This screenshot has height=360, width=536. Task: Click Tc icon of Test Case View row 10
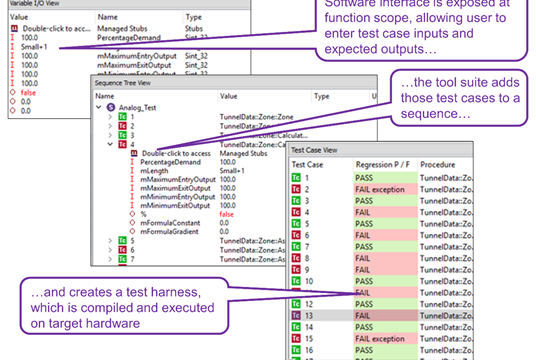click(296, 281)
